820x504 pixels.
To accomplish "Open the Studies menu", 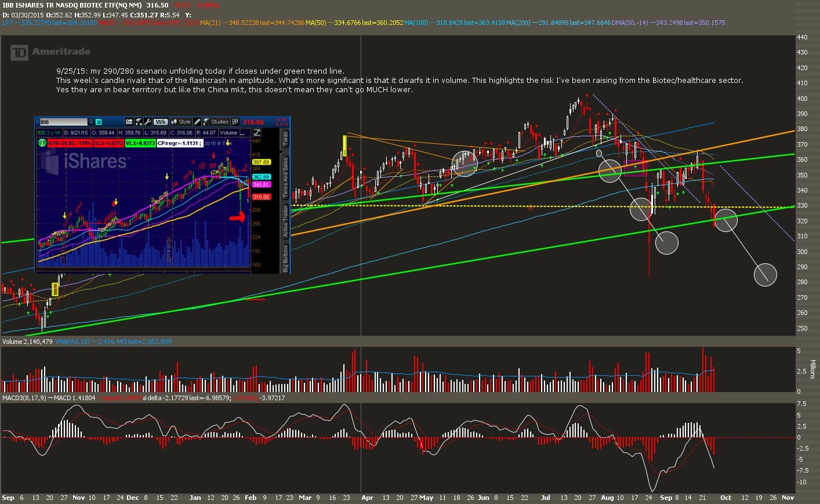I will [x=220, y=122].
